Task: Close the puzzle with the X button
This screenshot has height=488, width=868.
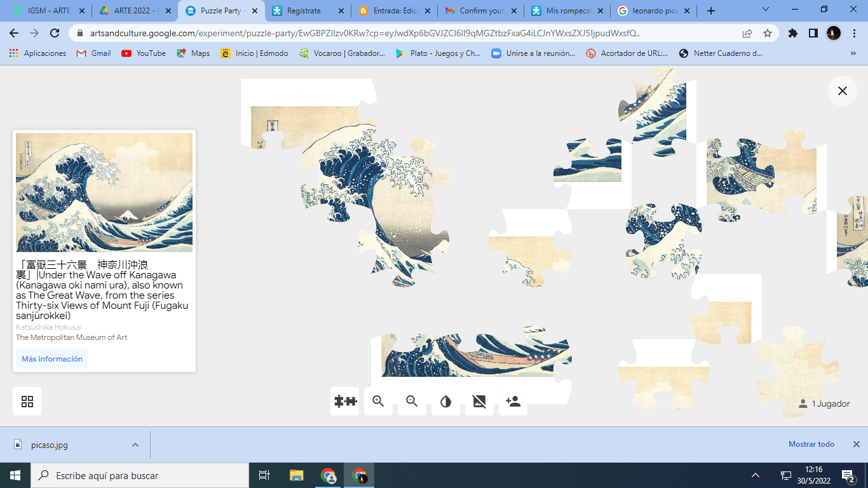Action: coord(843,91)
